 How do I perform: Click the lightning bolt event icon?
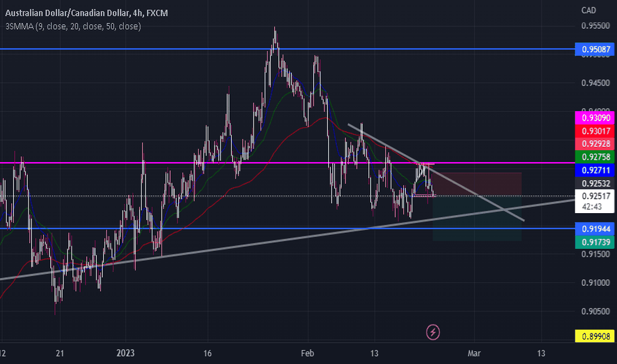pyautogui.click(x=433, y=332)
